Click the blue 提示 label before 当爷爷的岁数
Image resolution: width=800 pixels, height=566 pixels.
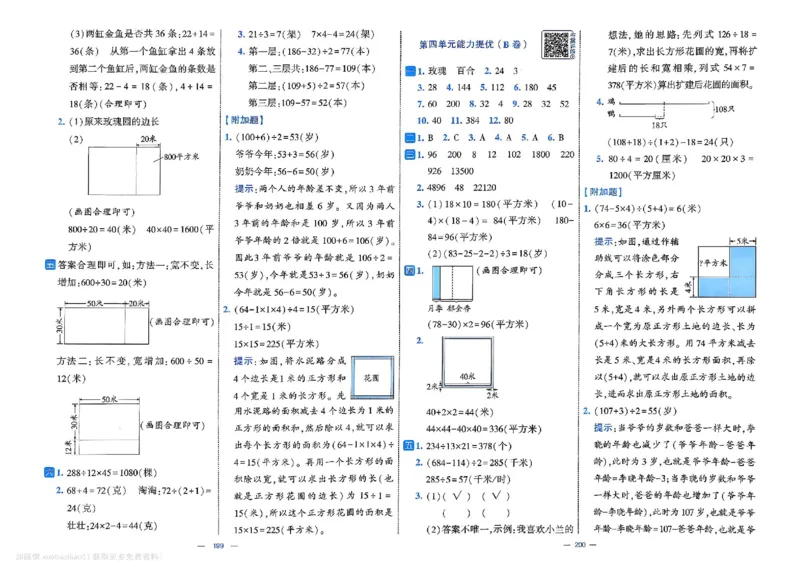603,428
